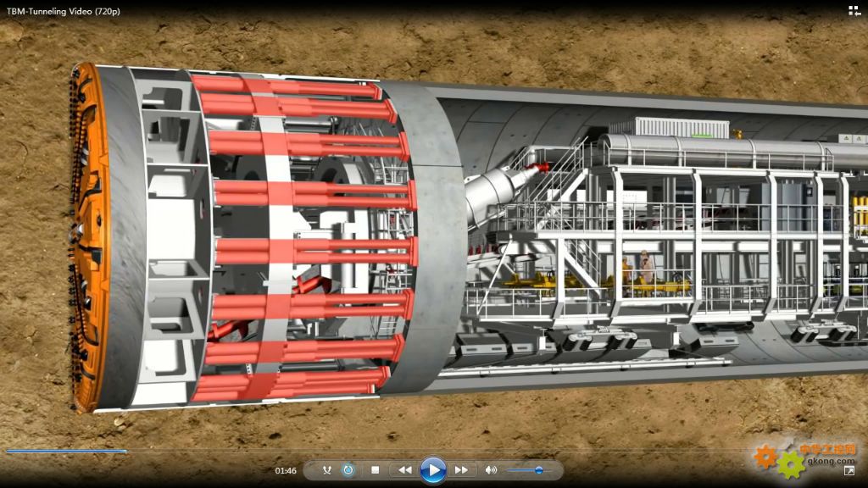Adjust the volume slider

(x=529, y=470)
